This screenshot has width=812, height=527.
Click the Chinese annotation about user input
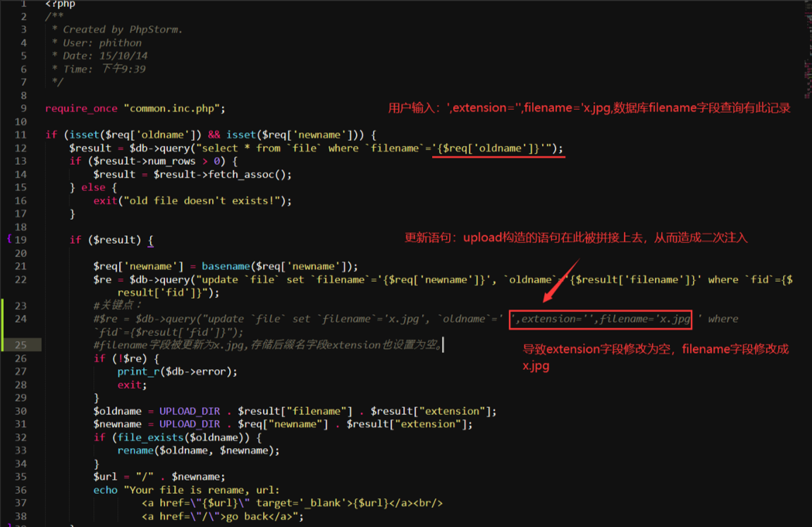(x=589, y=108)
